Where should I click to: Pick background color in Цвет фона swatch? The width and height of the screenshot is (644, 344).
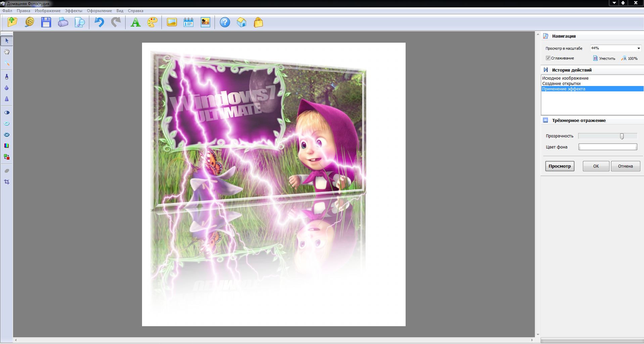[x=608, y=147]
